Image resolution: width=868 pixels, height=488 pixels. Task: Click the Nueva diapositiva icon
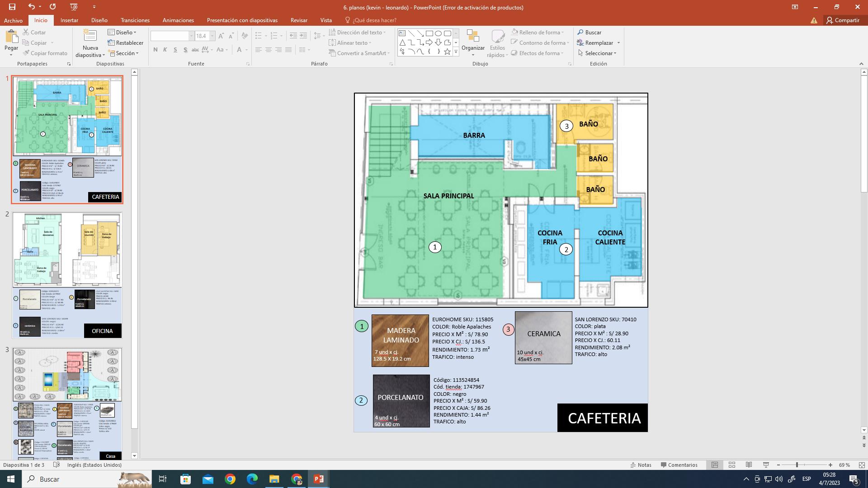(x=90, y=36)
